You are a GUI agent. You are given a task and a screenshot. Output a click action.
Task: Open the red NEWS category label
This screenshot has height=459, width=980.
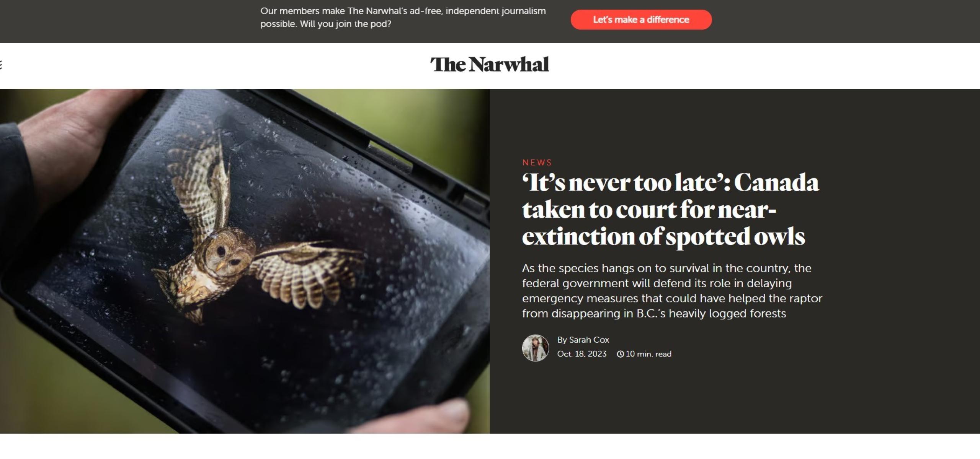pos(537,163)
